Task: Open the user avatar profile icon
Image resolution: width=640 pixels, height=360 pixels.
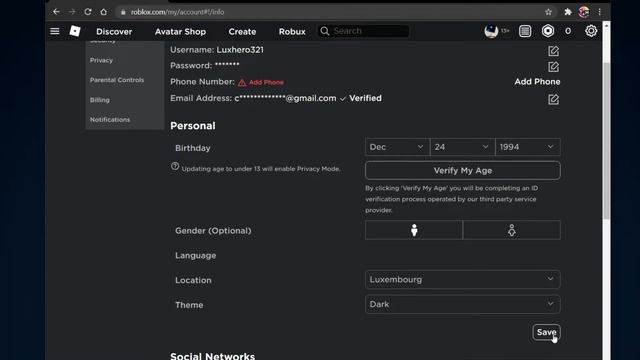Action: tap(491, 31)
